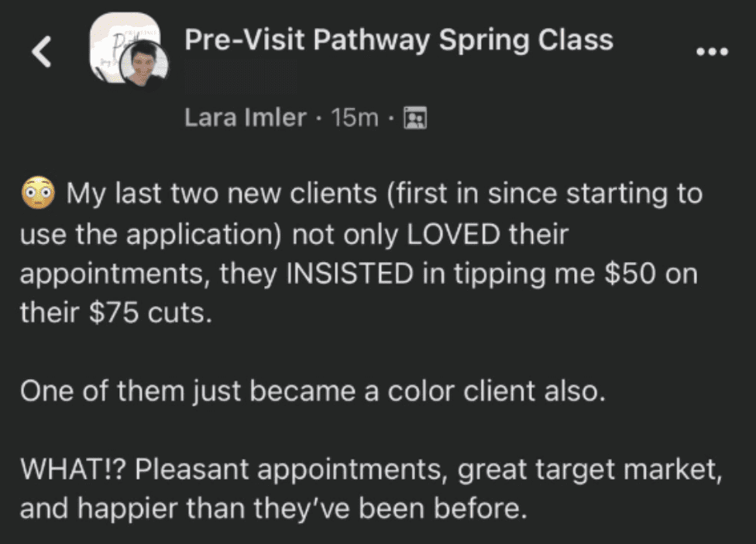Select the Pre-Visit Pathway Spring Class title
Image resolution: width=756 pixels, height=544 pixels.
(x=399, y=40)
